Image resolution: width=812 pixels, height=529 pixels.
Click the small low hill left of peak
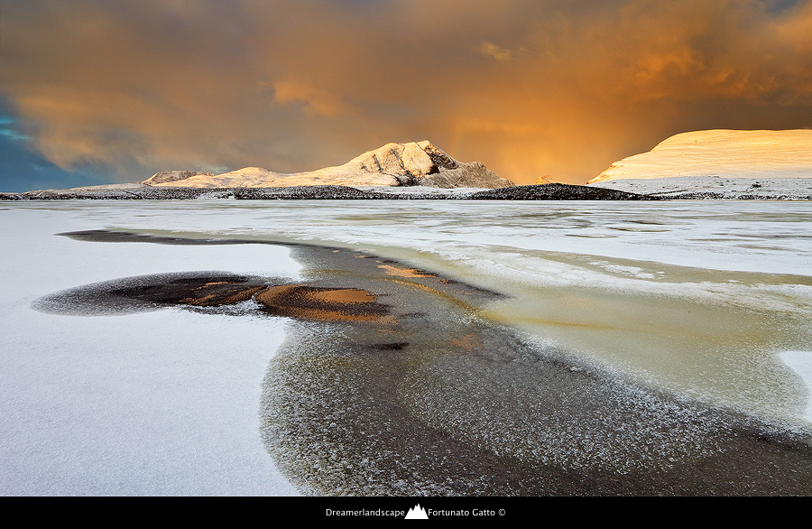pyautogui.click(x=171, y=177)
